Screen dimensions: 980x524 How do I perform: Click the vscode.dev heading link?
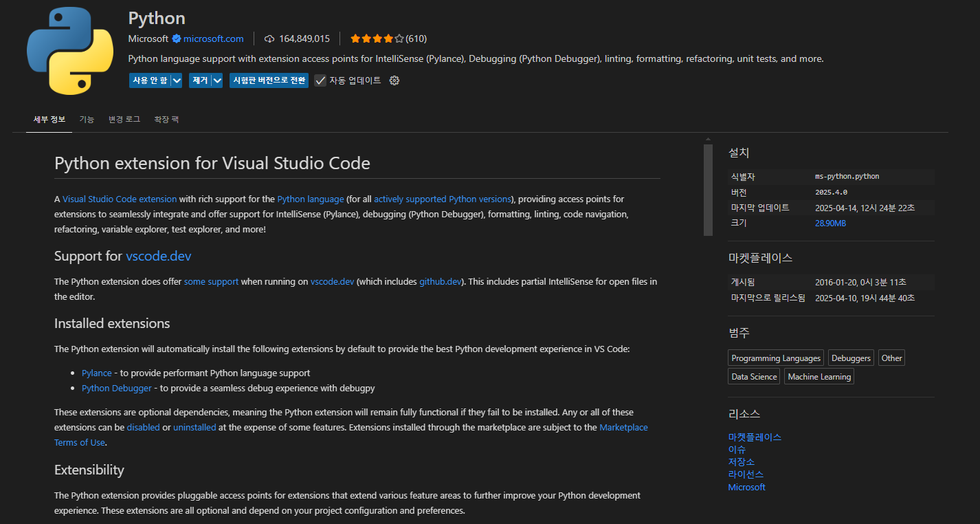[x=159, y=256]
